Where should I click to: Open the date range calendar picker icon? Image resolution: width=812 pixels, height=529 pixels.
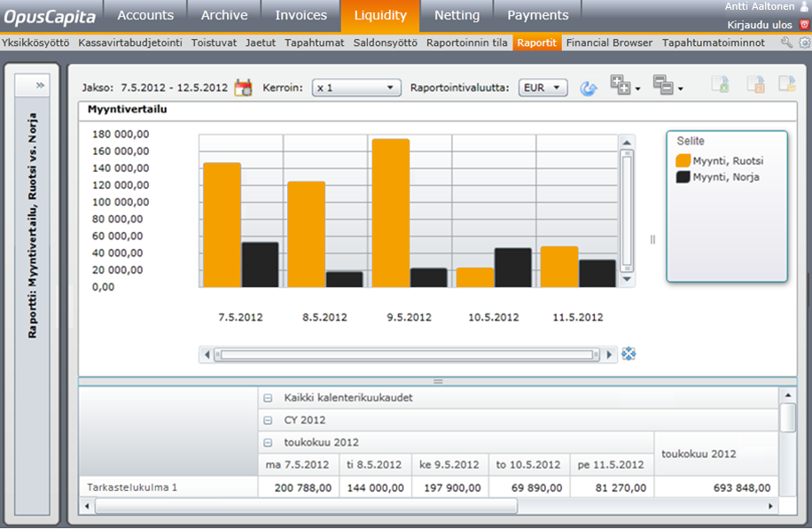click(x=243, y=88)
